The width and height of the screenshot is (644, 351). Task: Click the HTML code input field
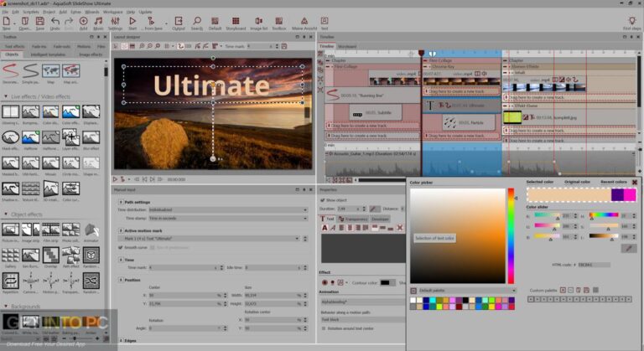point(594,265)
